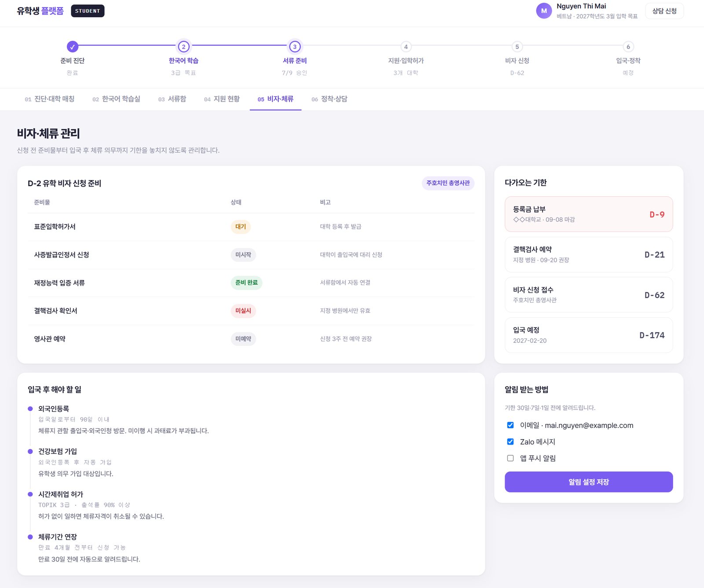This screenshot has height=588, width=704.
Task: Save with 알림 설정 저장 button
Action: [x=589, y=482]
